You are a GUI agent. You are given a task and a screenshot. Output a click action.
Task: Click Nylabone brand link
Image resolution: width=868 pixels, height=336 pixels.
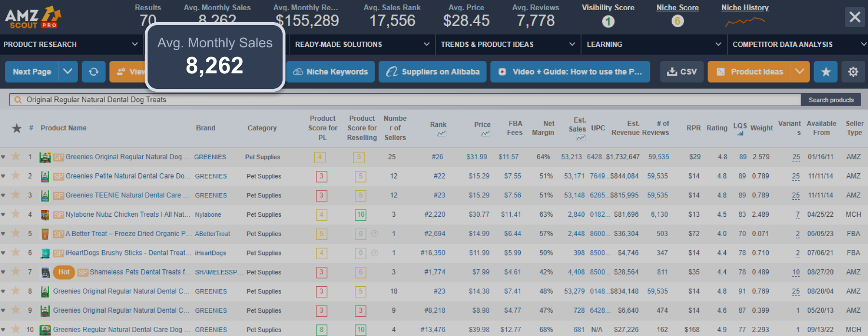(208, 215)
